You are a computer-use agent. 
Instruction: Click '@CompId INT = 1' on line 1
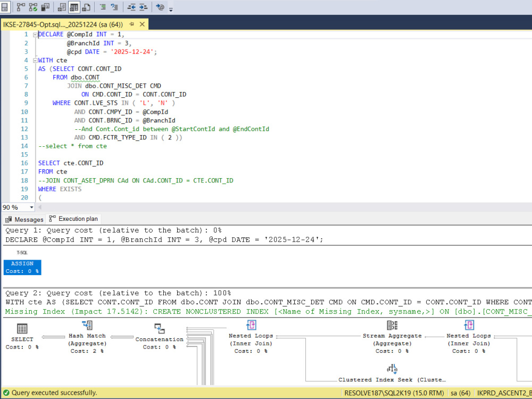pos(94,35)
